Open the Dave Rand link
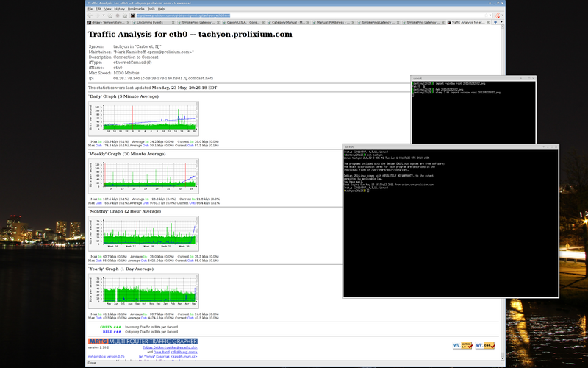 [x=161, y=353]
